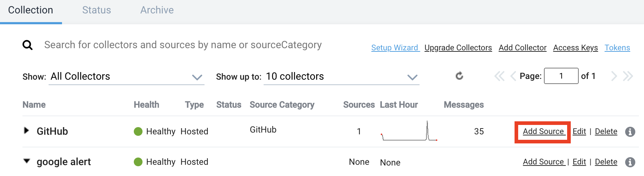The image size is (644, 176).
Task: Go to next page arrow
Action: click(614, 76)
